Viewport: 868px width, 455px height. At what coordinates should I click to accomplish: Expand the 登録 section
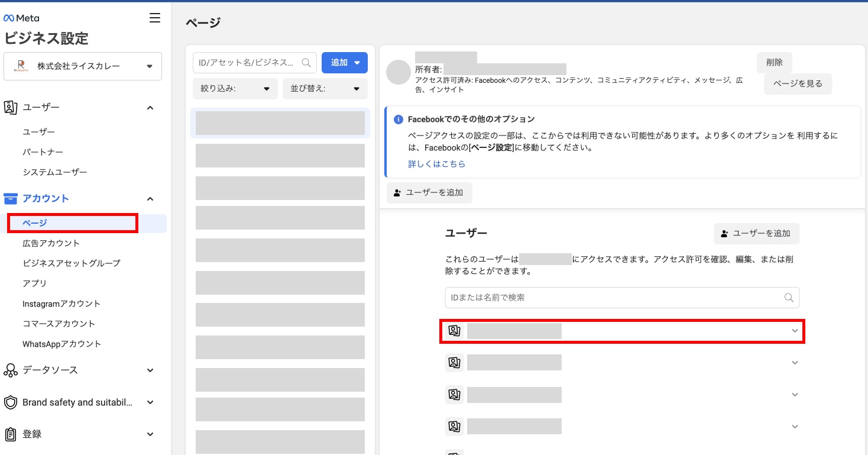point(150,434)
